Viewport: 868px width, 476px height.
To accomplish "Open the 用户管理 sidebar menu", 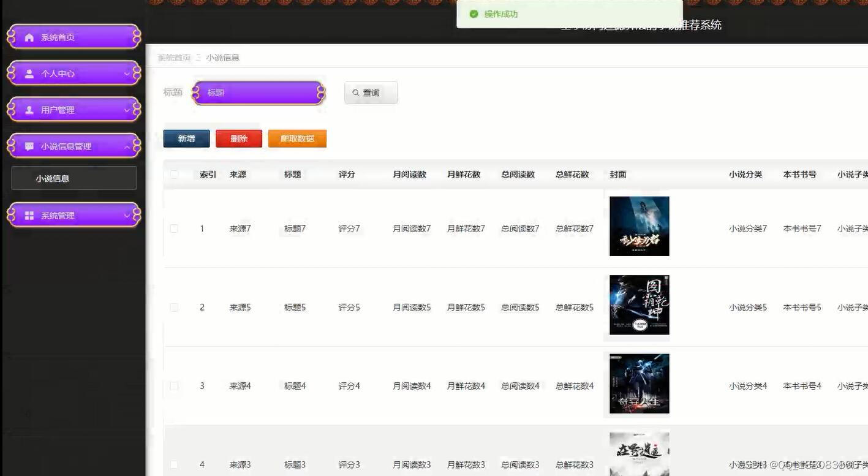I will [x=74, y=110].
